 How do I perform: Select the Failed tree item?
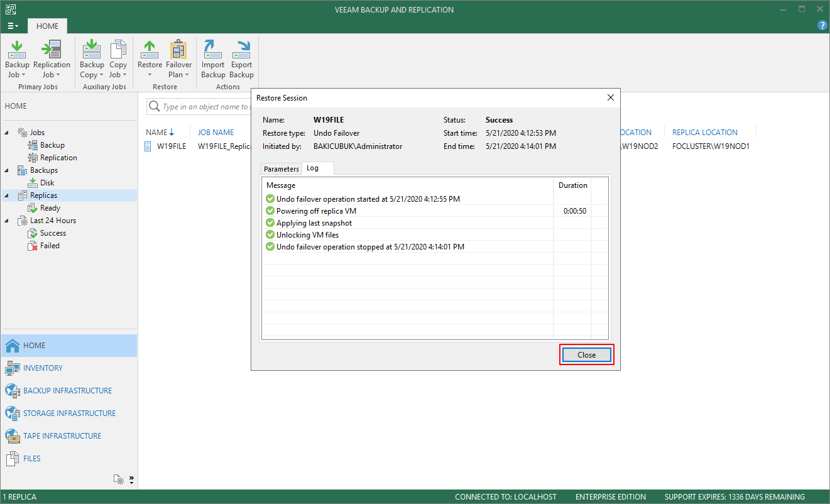tap(44, 246)
